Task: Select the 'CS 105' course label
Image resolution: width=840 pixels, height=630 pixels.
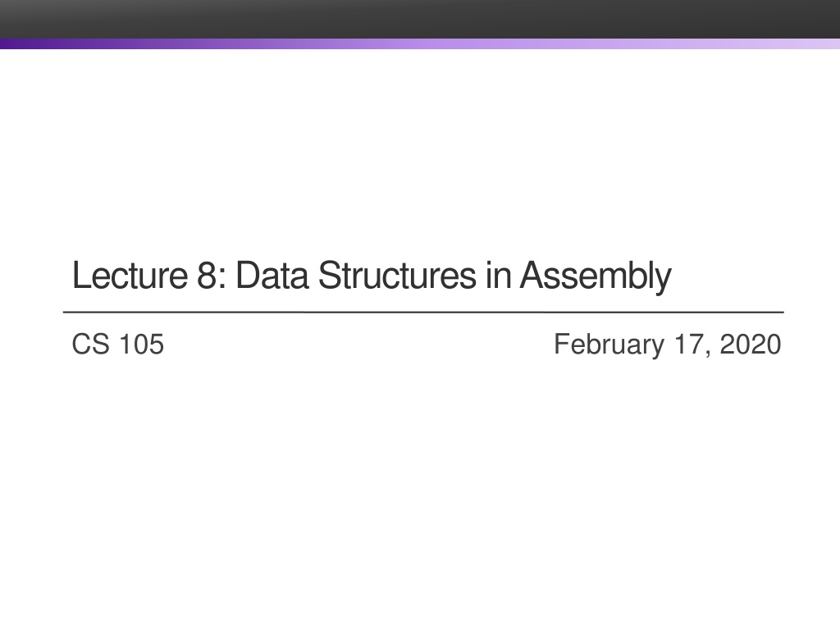Action: (118, 344)
